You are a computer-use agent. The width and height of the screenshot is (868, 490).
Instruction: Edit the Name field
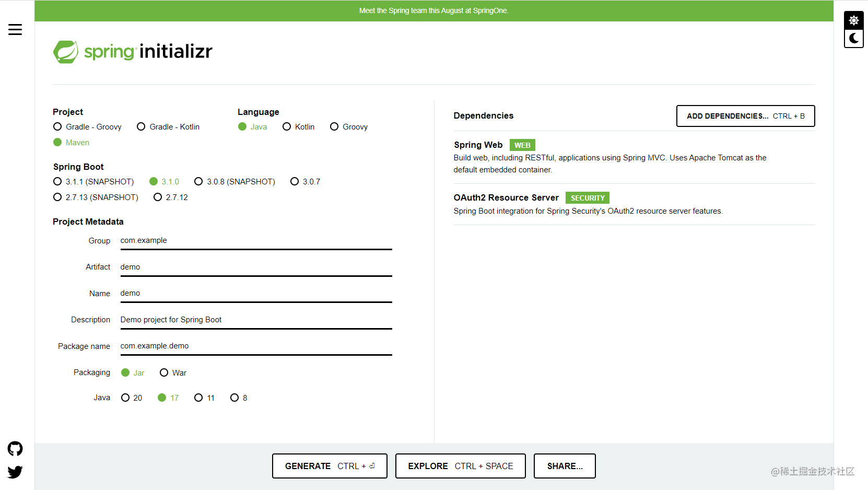(x=256, y=294)
